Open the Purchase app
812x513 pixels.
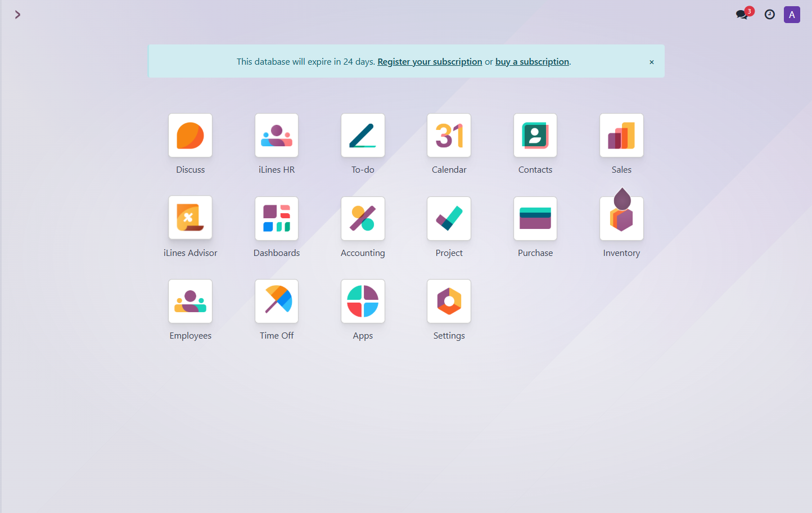(x=535, y=218)
